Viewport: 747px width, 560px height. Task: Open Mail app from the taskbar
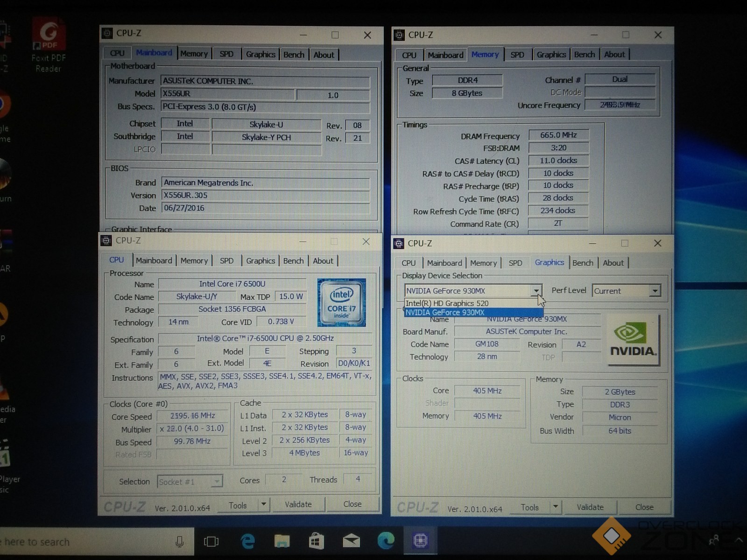[351, 541]
